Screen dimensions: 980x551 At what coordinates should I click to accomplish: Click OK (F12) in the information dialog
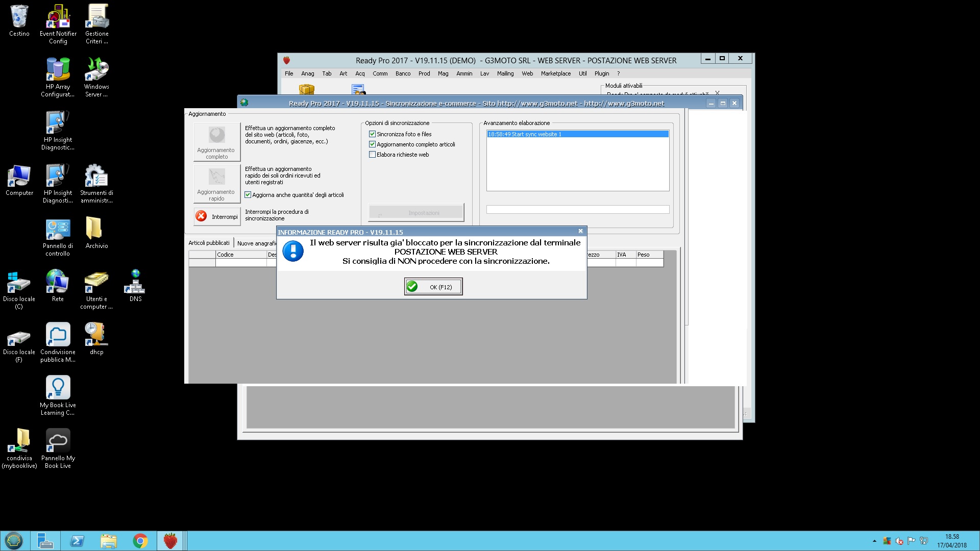pos(433,287)
